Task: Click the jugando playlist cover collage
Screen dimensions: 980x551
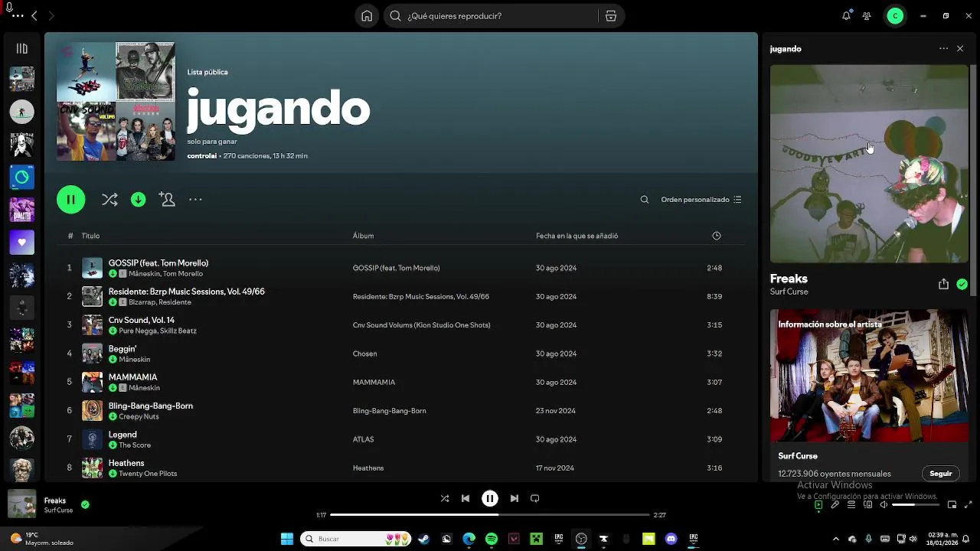Action: pos(116,101)
